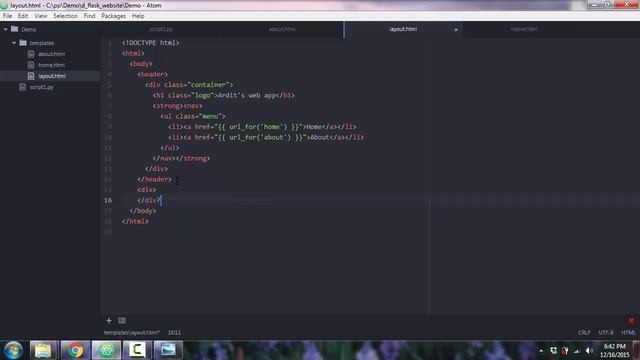Viewport: 640px width, 360px height.
Task: Close the bottom panel with red X
Action: 631,320
